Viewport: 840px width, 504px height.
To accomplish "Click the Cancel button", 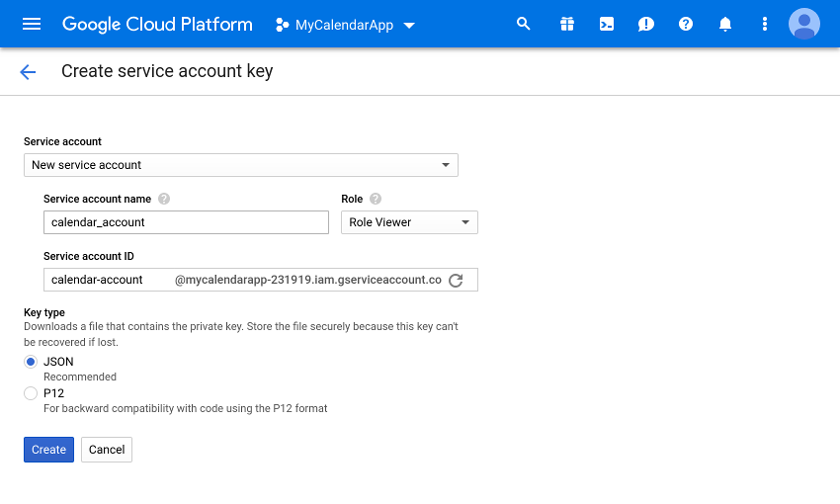I will [107, 450].
